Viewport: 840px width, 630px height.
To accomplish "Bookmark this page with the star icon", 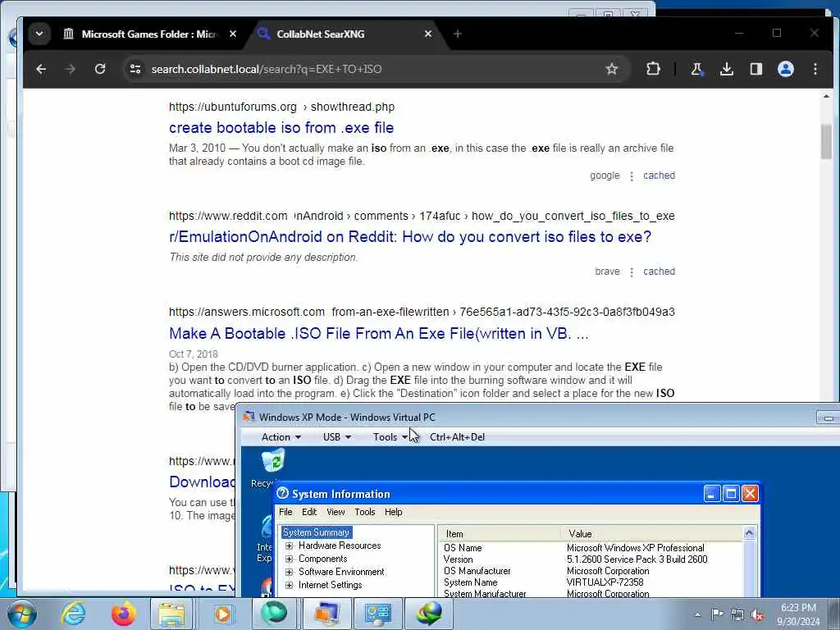I will [611, 69].
